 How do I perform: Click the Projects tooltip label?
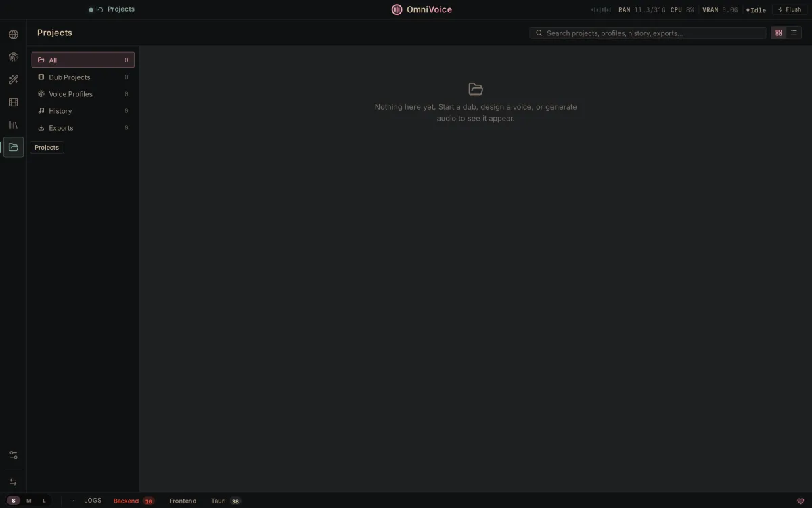47,147
